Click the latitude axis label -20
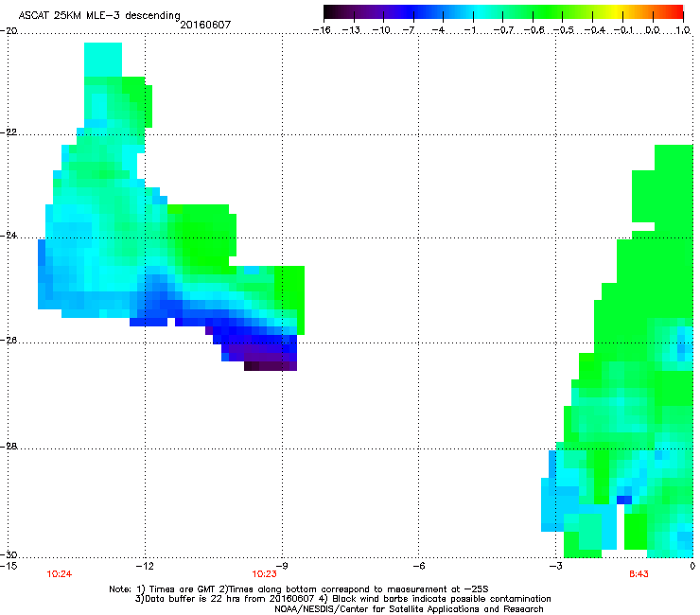700x615 pixels. [9, 31]
